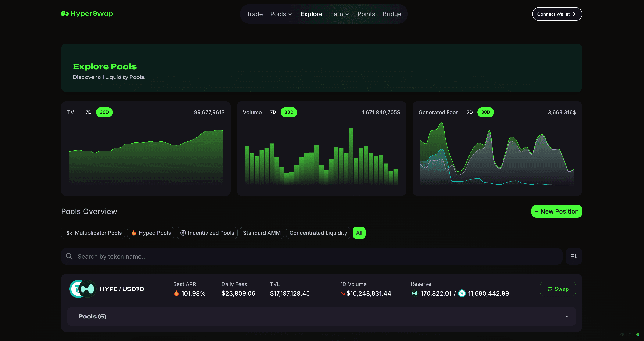
Task: Switch the Volume chart to 7D
Action: 273,112
